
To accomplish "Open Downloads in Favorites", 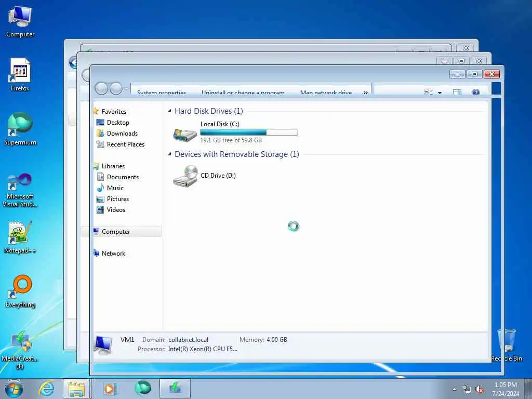I will tap(122, 134).
